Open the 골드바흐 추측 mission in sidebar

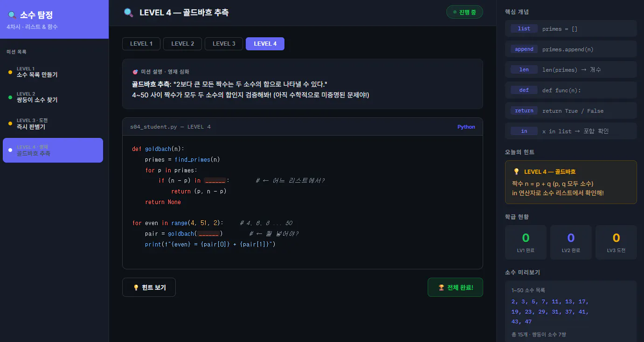53,150
